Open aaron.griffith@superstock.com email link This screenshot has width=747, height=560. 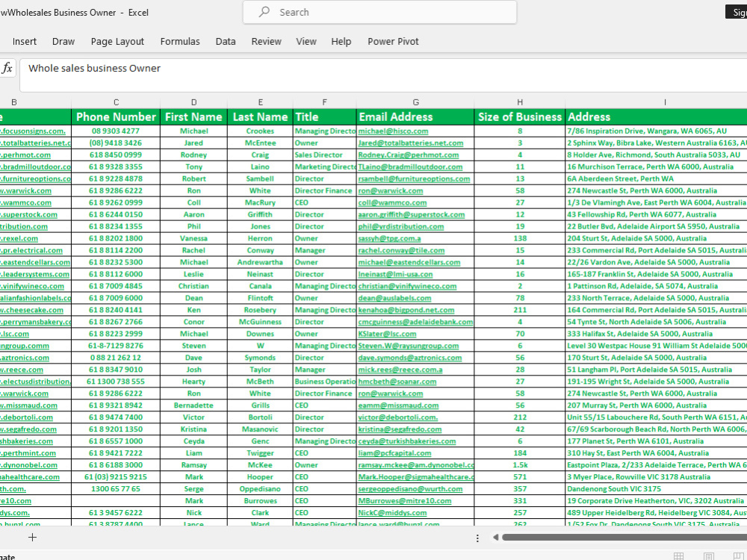pos(412,214)
